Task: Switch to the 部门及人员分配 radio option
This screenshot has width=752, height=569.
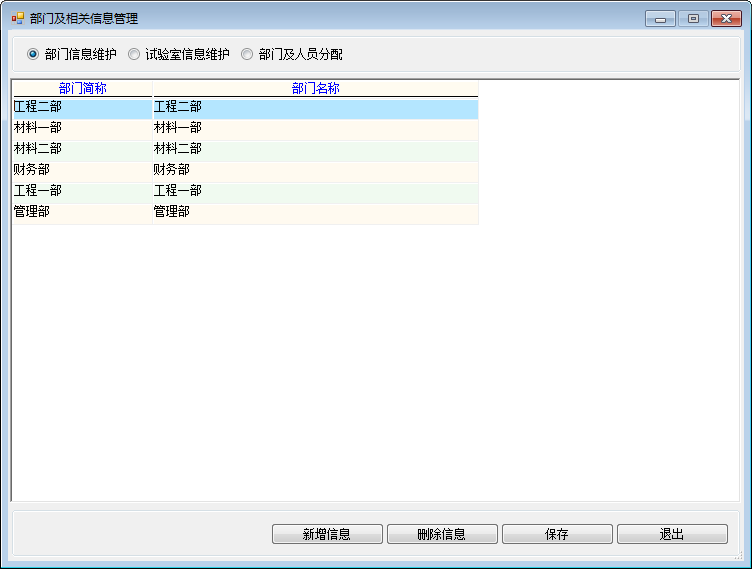Action: [247, 54]
